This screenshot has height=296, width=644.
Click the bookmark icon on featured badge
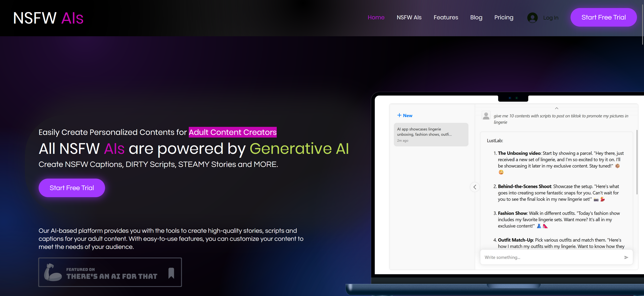coord(171,273)
